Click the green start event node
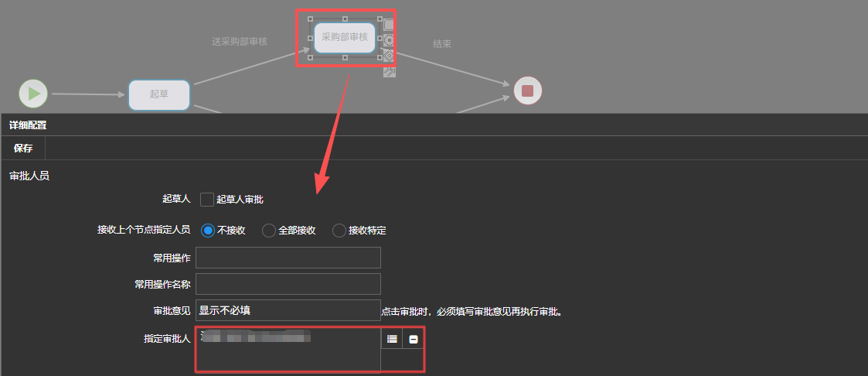Viewport: 868px width, 376px height. 33,94
